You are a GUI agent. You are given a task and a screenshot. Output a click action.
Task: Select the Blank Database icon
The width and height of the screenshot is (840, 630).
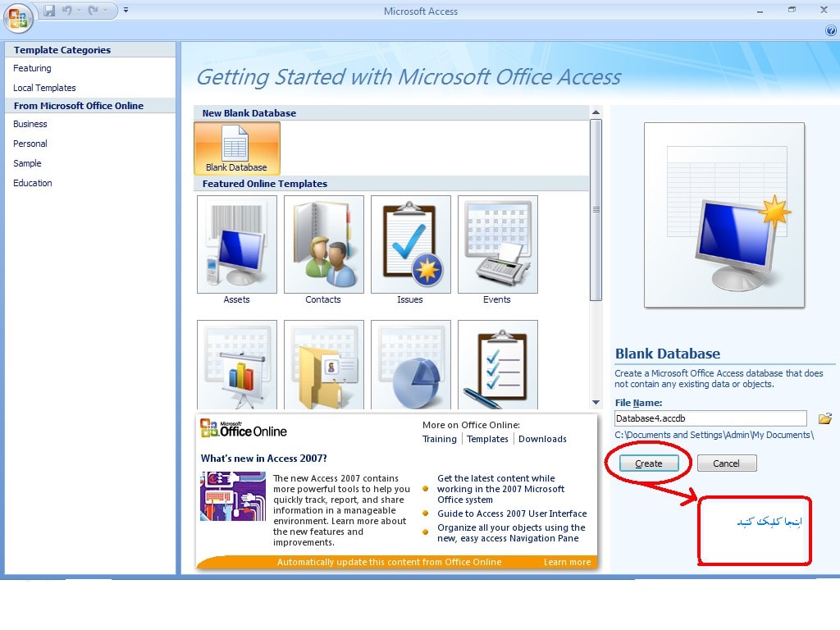(x=237, y=148)
